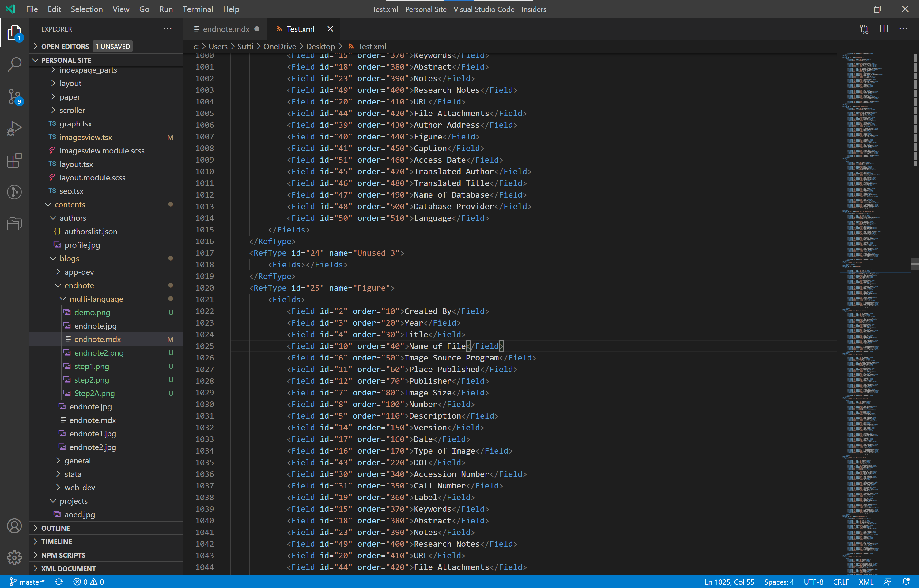Open the Manage gear icon
The image size is (919, 588).
[x=14, y=558]
